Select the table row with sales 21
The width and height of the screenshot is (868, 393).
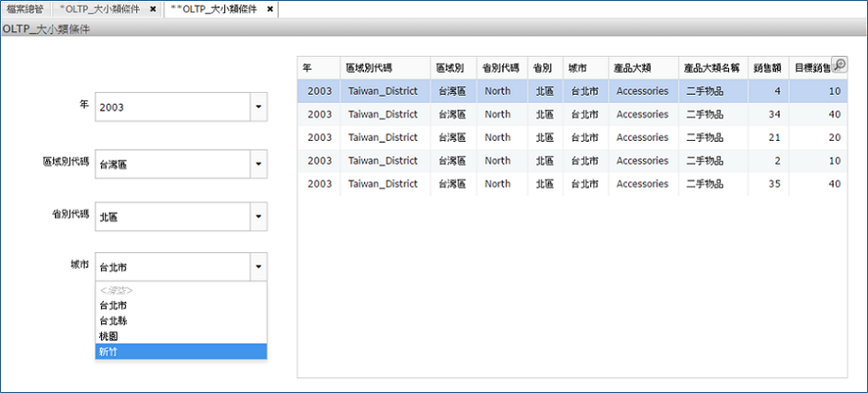tap(572, 137)
